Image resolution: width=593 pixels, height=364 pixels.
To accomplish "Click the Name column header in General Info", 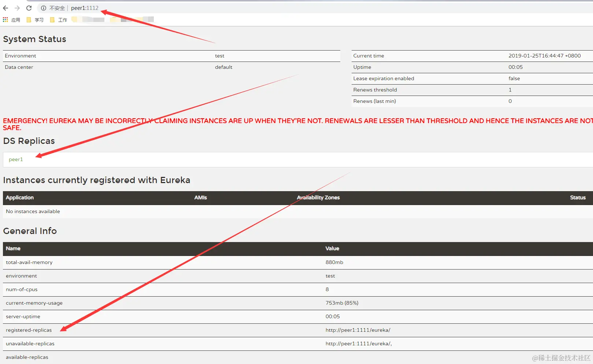I will pos(13,248).
